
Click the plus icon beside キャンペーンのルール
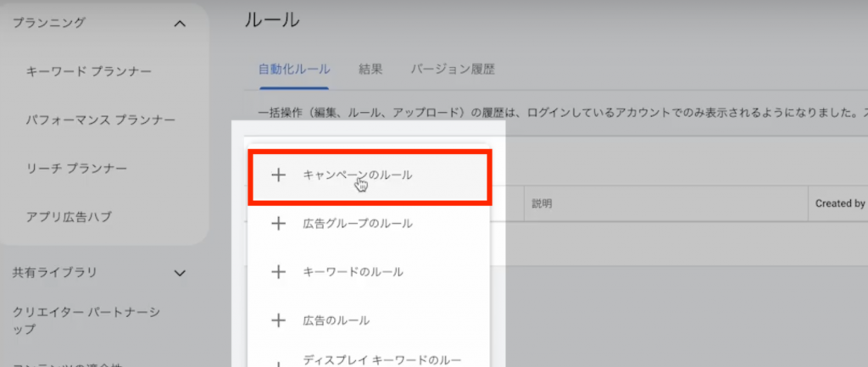tap(278, 175)
